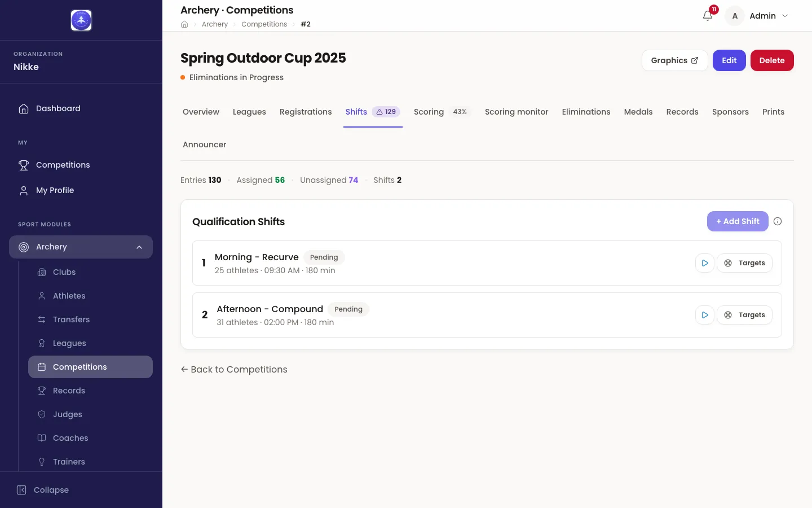The height and width of the screenshot is (508, 812).
Task: Switch to the Announcer tab
Action: point(204,144)
